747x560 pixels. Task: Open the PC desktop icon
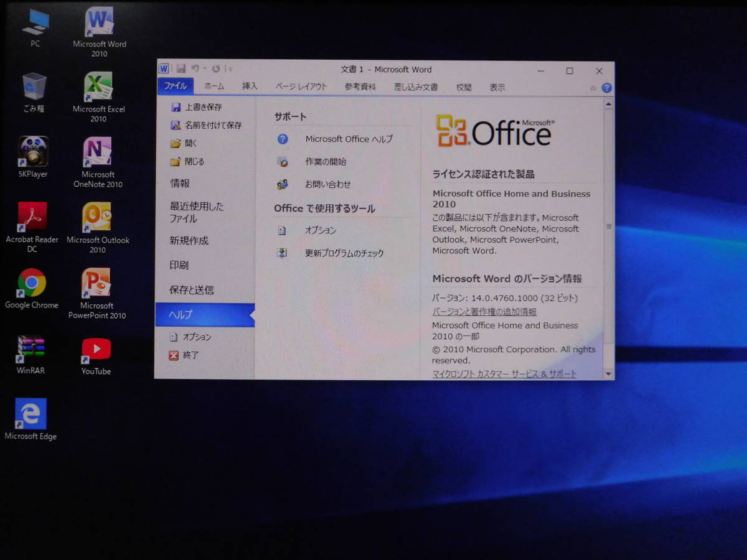[x=35, y=29]
